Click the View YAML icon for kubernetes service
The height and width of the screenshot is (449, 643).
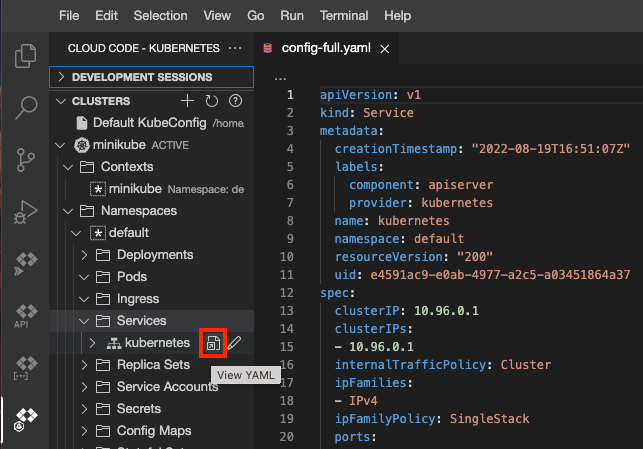(x=212, y=343)
